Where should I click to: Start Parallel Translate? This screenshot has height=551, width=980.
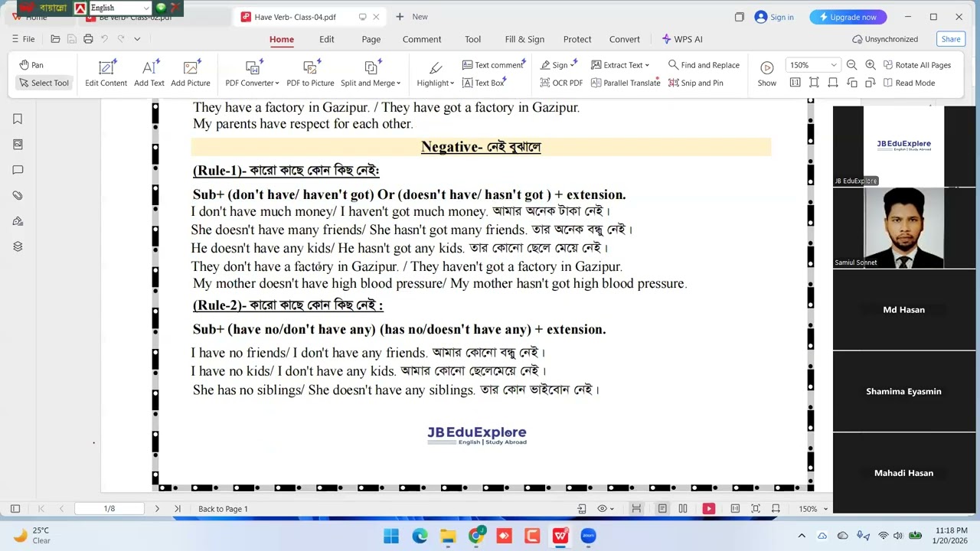pos(626,83)
